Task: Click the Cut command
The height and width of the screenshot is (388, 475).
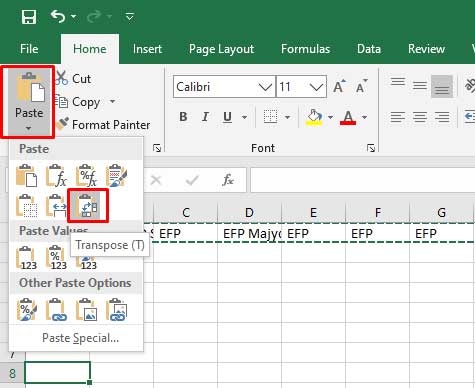Action: pos(73,79)
